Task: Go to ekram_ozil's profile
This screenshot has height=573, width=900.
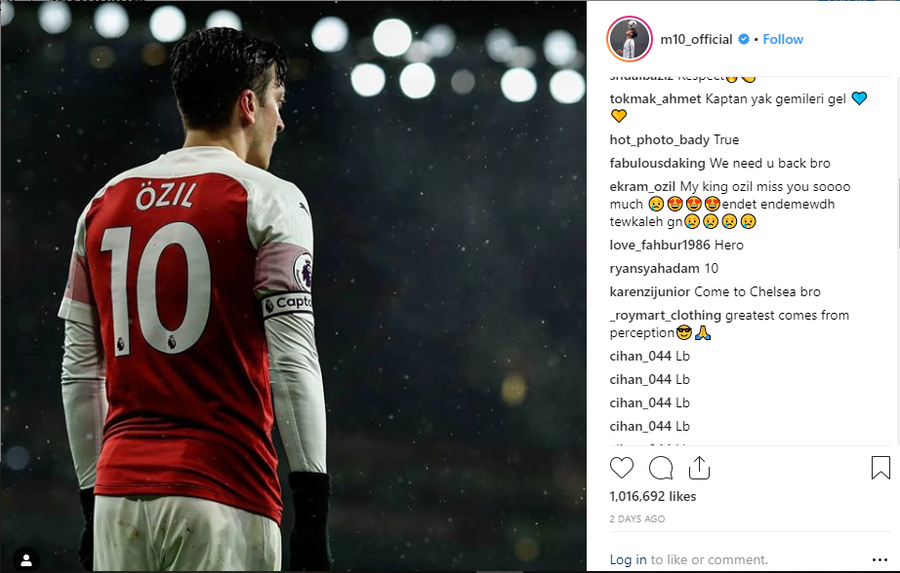Action: (x=642, y=187)
